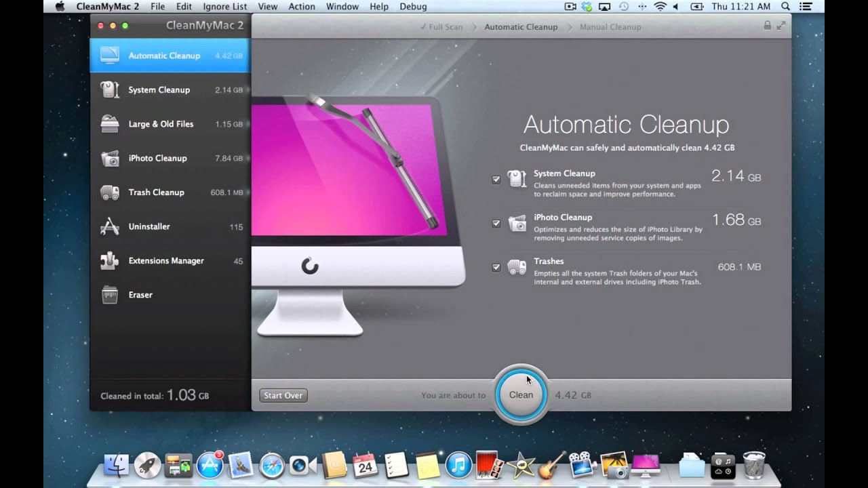Image resolution: width=868 pixels, height=488 pixels.
Task: Click the AirPlay display menu bar icon
Action: [605, 7]
